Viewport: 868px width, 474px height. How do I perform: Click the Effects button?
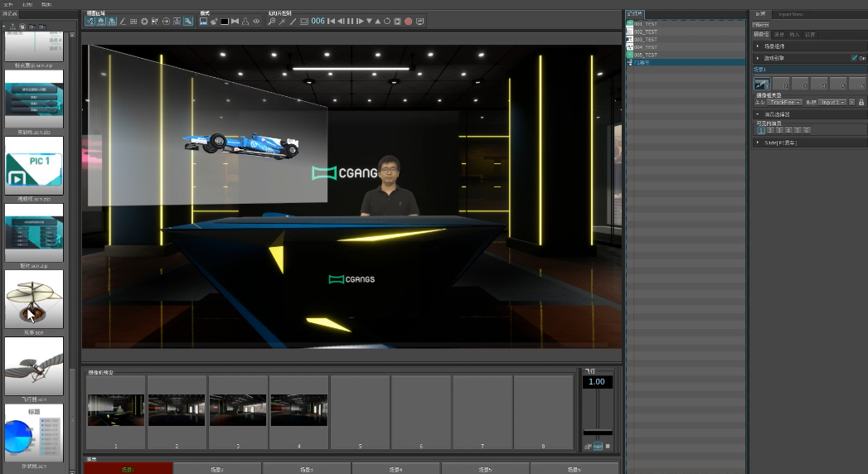[761, 25]
